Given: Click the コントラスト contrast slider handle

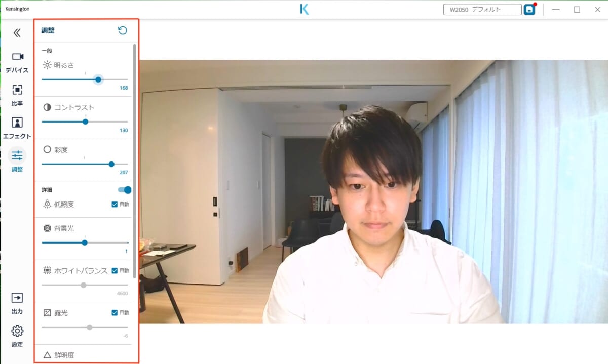Looking at the screenshot, I should pos(85,122).
